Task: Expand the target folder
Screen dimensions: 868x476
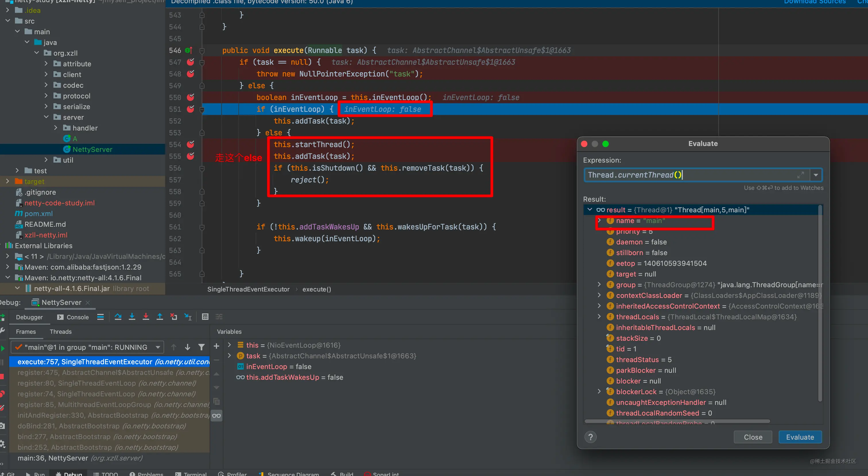Action: point(8,181)
